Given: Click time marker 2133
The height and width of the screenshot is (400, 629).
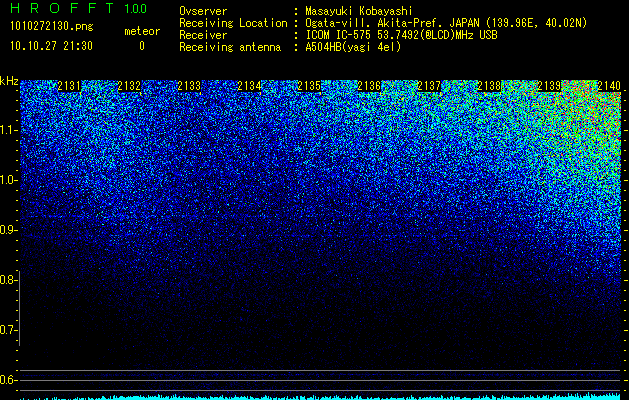Looking at the screenshot, I should coord(189,86).
